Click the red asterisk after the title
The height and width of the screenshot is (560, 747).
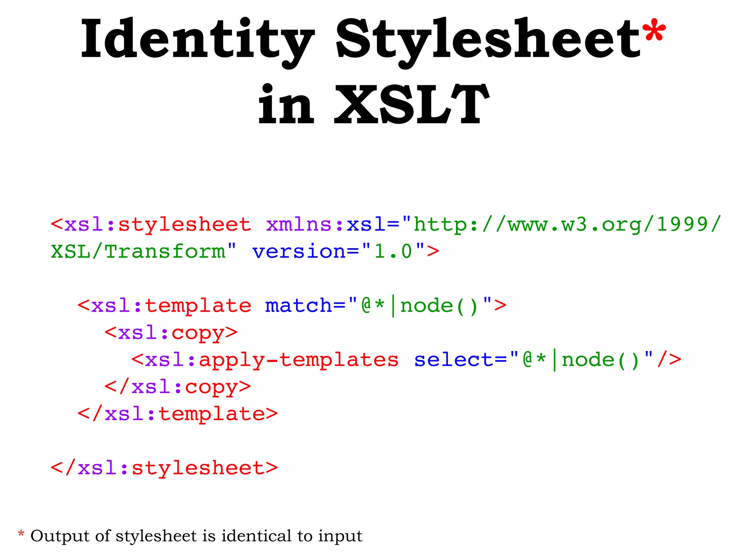[654, 30]
